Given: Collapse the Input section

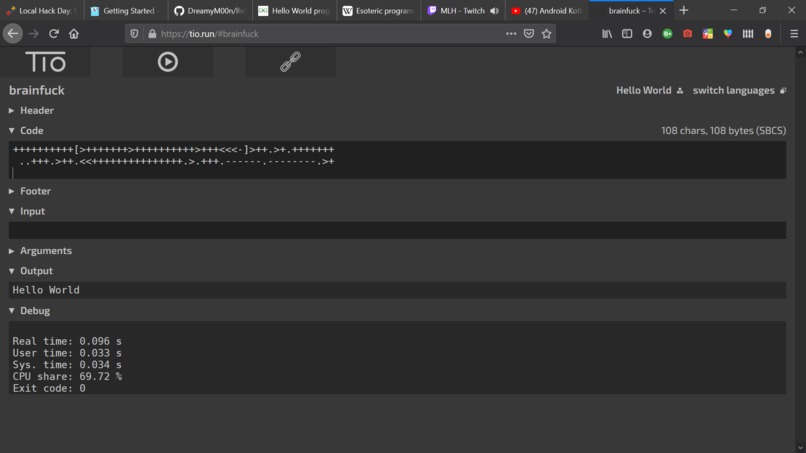Looking at the screenshot, I should click(x=27, y=211).
